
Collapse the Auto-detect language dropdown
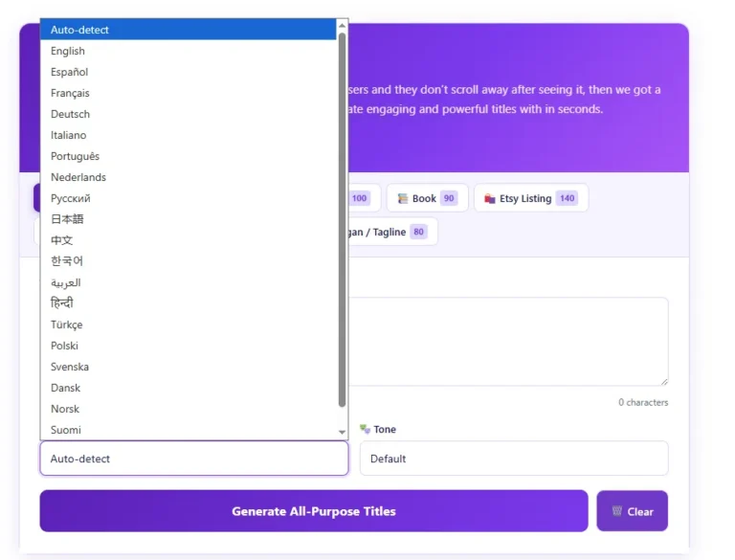pos(193,459)
